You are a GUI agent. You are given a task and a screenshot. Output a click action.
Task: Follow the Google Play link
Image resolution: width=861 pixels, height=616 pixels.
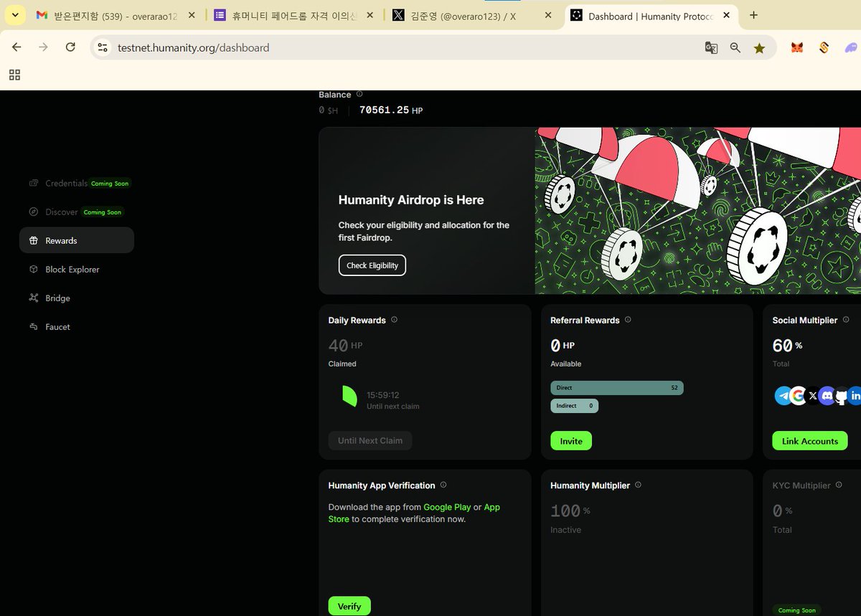(x=447, y=507)
